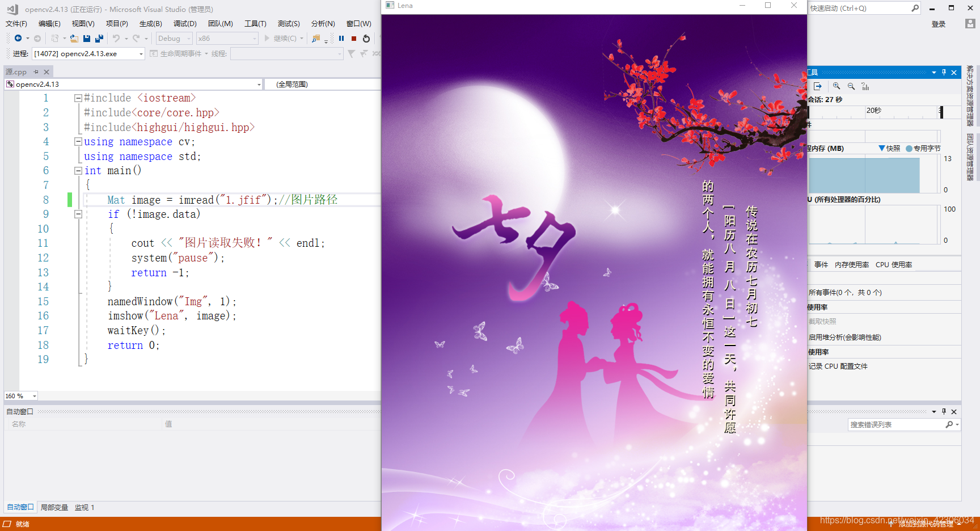Screen dimensions: 980x531
Task: Open the 解决方案资源管理器 side tab
Action: coord(970,95)
